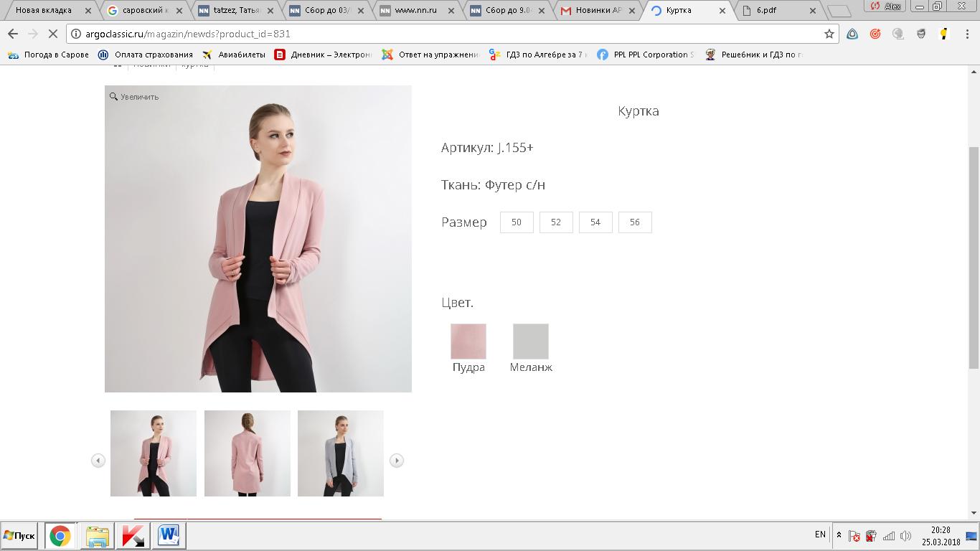
Task: Open Kaspersky from the taskbar
Action: click(133, 536)
